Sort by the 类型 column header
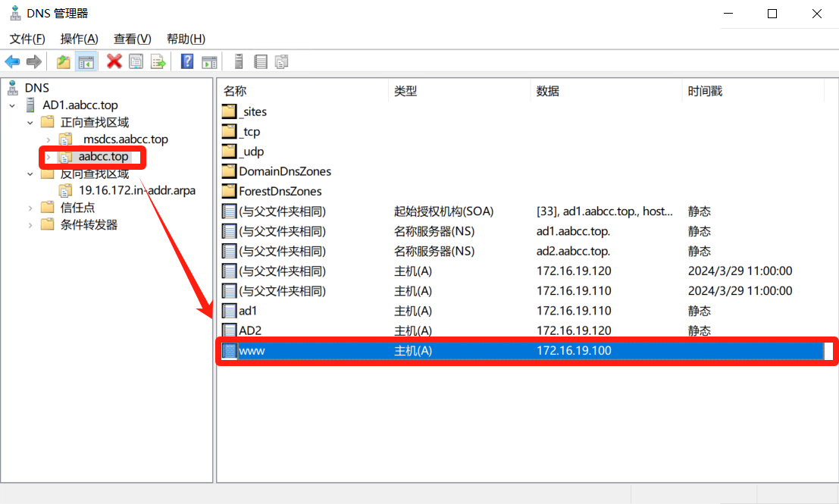 405,91
